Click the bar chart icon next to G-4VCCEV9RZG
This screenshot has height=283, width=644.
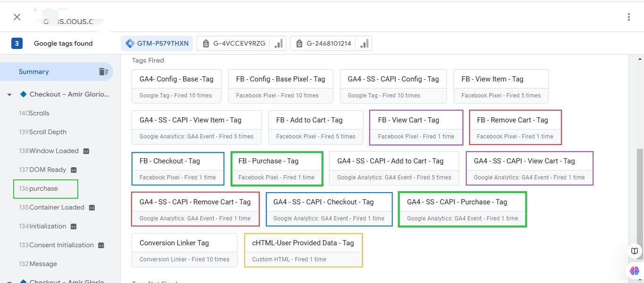pos(279,43)
